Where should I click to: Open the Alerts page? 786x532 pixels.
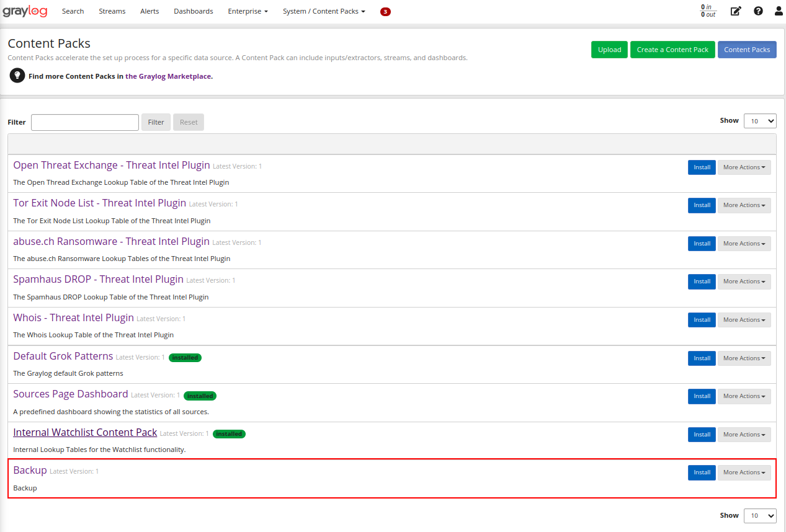150,11
